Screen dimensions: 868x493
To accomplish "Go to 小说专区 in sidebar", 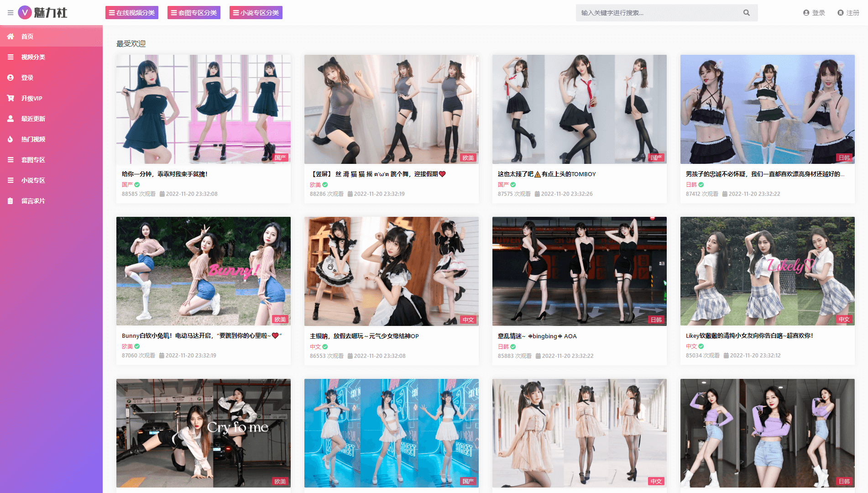I will 33,180.
